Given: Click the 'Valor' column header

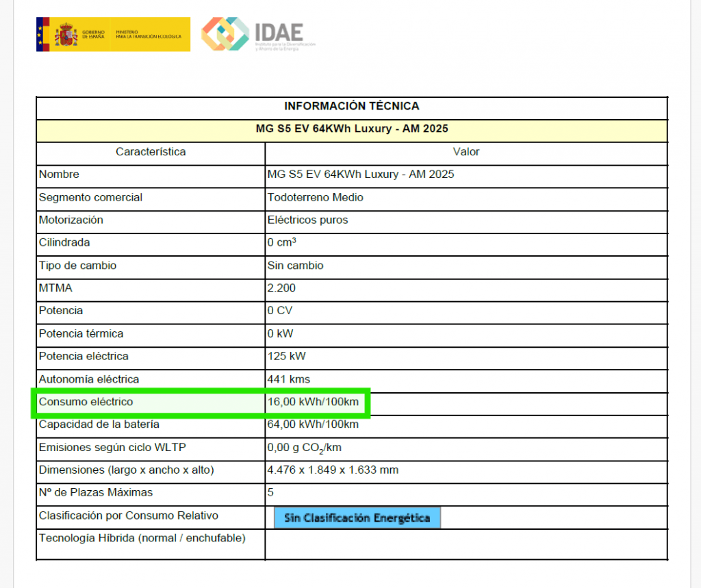Looking at the screenshot, I should pos(466,151).
